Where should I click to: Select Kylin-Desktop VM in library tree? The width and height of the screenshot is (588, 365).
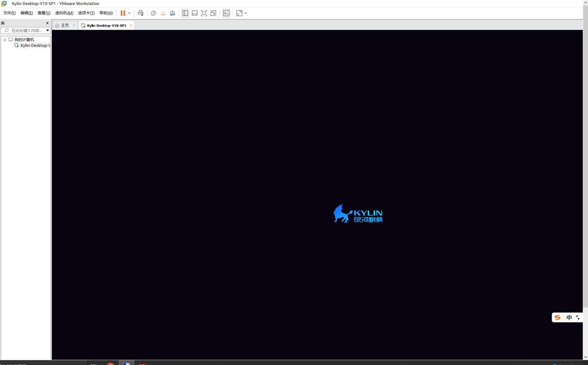click(x=35, y=46)
